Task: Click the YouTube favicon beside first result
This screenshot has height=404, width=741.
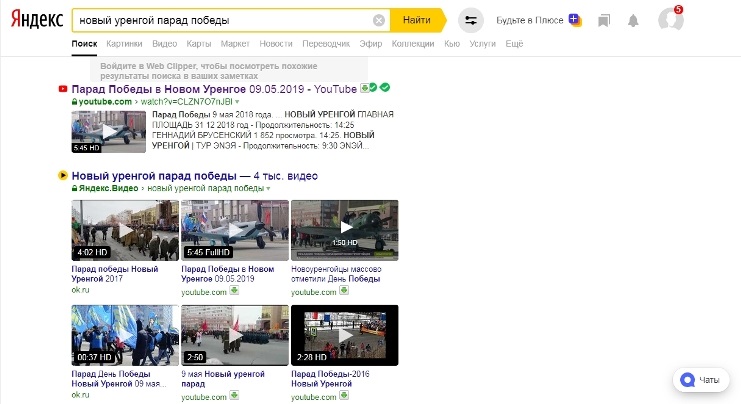Action: 62,89
